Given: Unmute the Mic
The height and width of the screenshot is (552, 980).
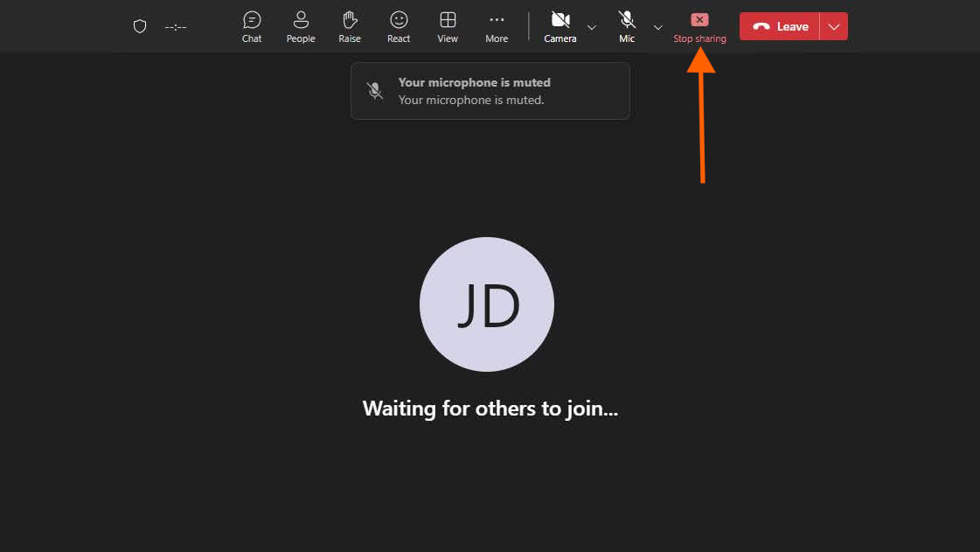Looking at the screenshot, I should pos(627,27).
